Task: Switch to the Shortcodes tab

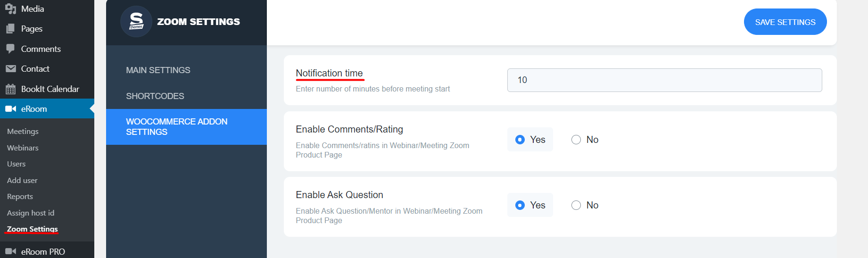Action: (x=155, y=96)
